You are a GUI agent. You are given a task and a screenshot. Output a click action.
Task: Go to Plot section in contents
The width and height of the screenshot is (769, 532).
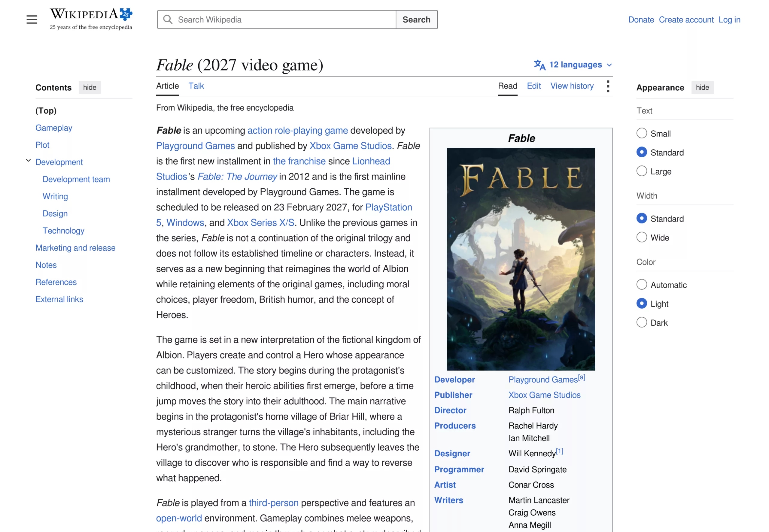[42, 145]
